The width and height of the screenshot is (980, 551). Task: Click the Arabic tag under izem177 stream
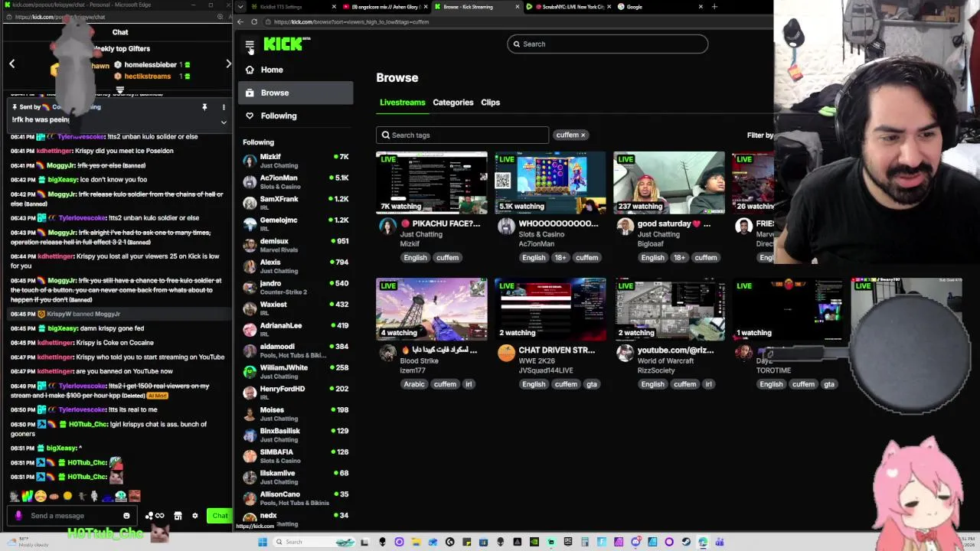coord(414,384)
